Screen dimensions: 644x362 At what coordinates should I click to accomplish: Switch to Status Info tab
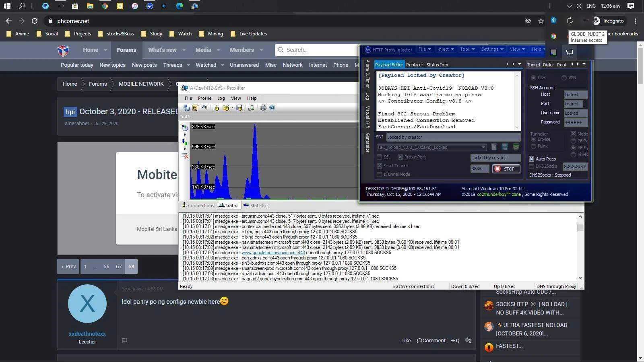pyautogui.click(x=437, y=65)
